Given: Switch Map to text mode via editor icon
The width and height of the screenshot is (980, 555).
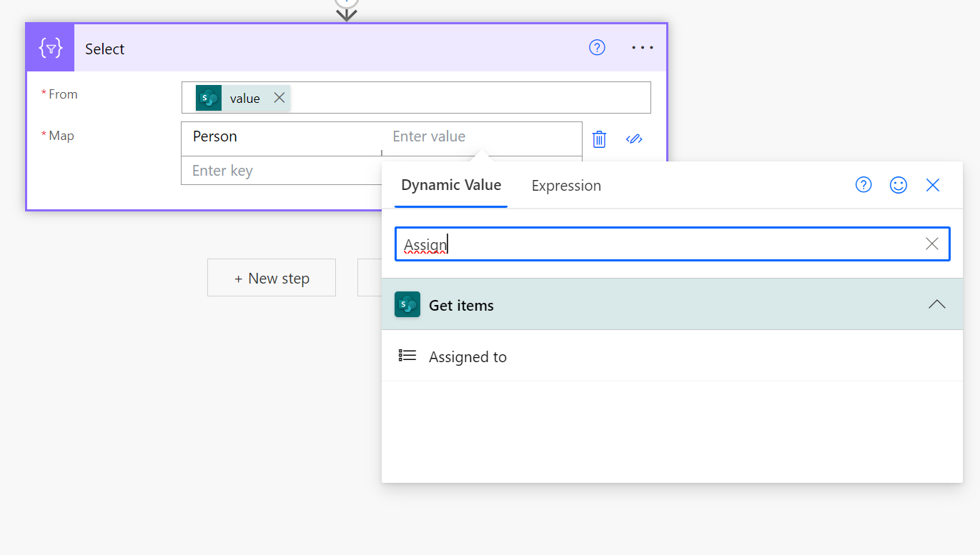Looking at the screenshot, I should [634, 139].
